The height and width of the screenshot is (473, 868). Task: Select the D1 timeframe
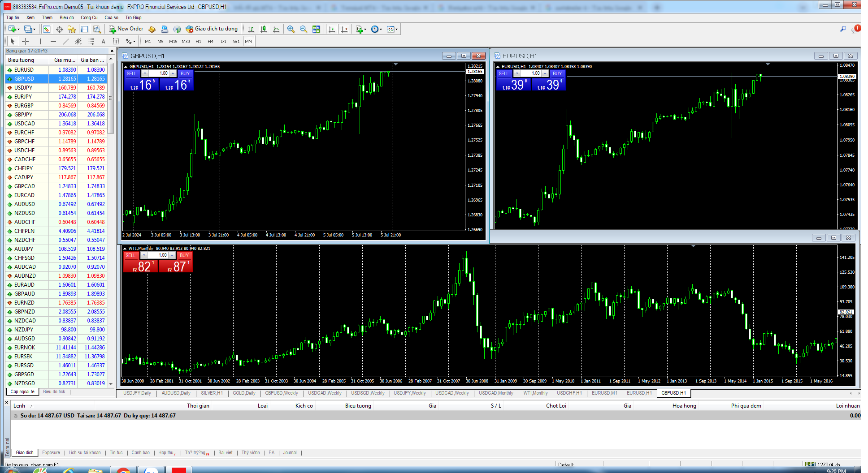pyautogui.click(x=223, y=41)
